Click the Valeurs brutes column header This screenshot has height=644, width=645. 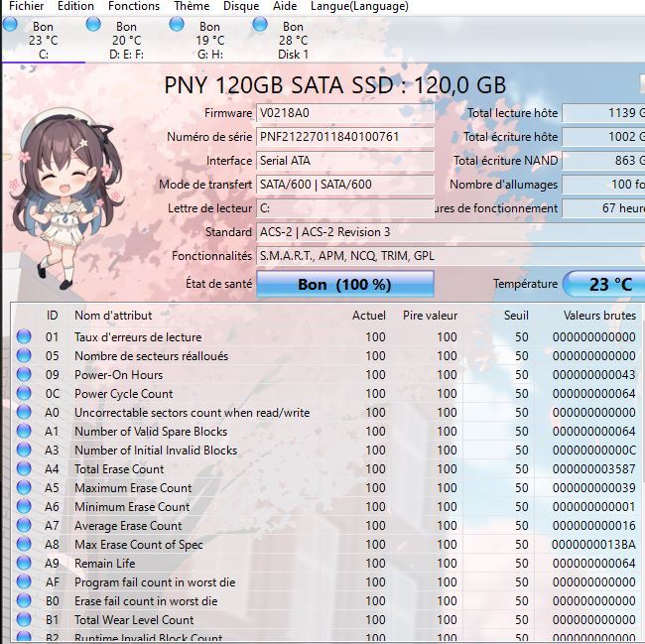point(599,316)
